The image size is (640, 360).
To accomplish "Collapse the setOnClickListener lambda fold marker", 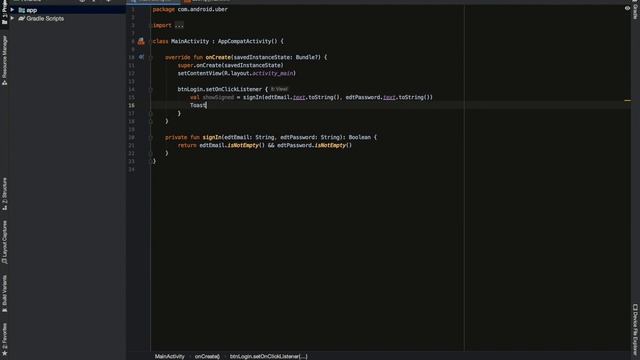I will click(151, 89).
